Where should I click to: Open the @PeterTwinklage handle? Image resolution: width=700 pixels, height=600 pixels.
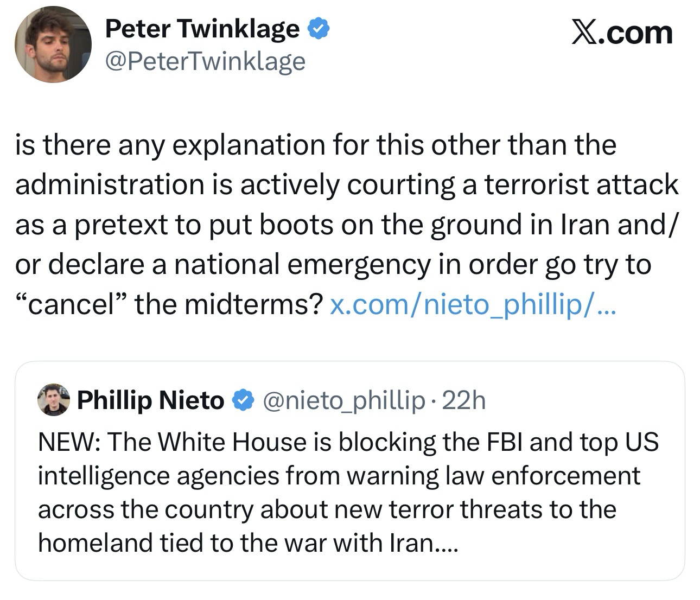(205, 61)
